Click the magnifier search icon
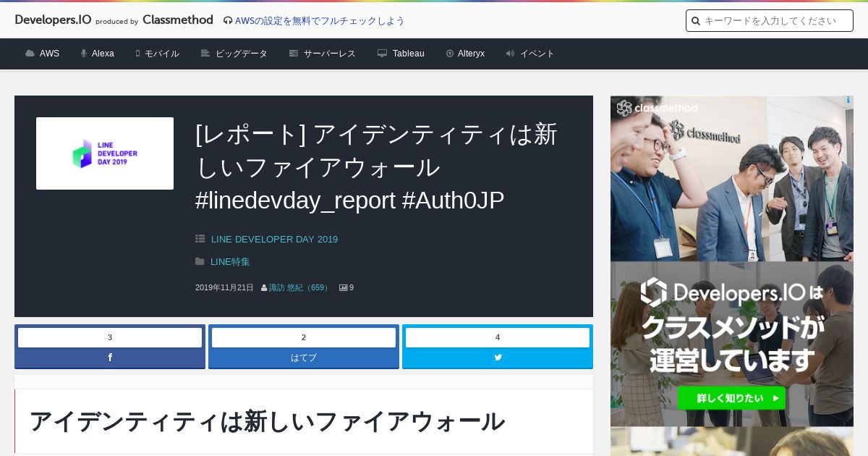The height and width of the screenshot is (456, 868). (696, 21)
